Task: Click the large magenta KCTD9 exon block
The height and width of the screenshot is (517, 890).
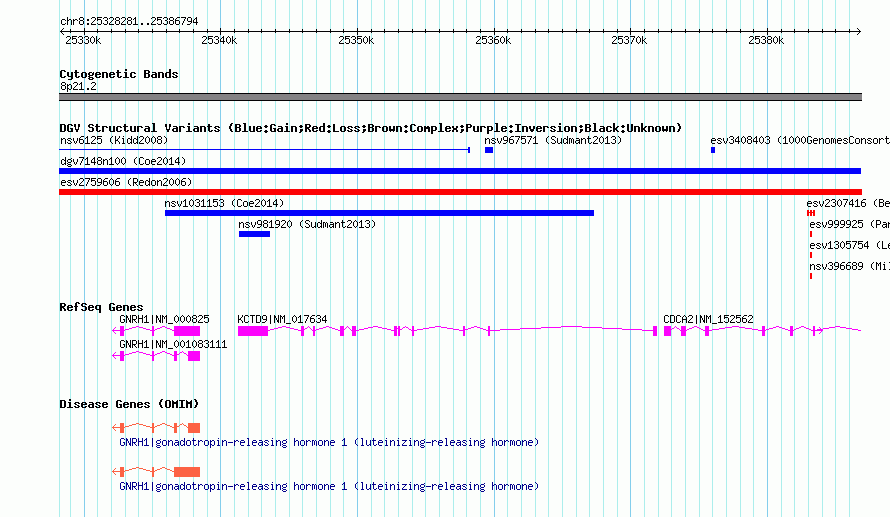Action: coord(253,331)
